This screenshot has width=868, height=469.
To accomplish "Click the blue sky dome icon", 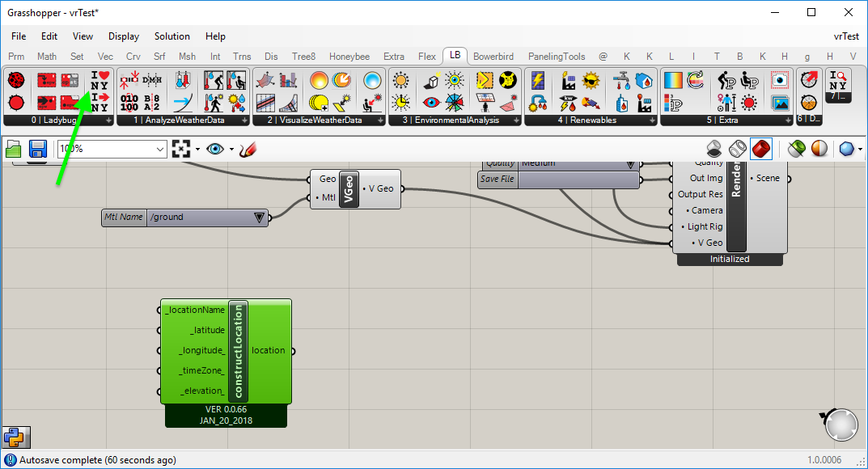I will (x=373, y=80).
